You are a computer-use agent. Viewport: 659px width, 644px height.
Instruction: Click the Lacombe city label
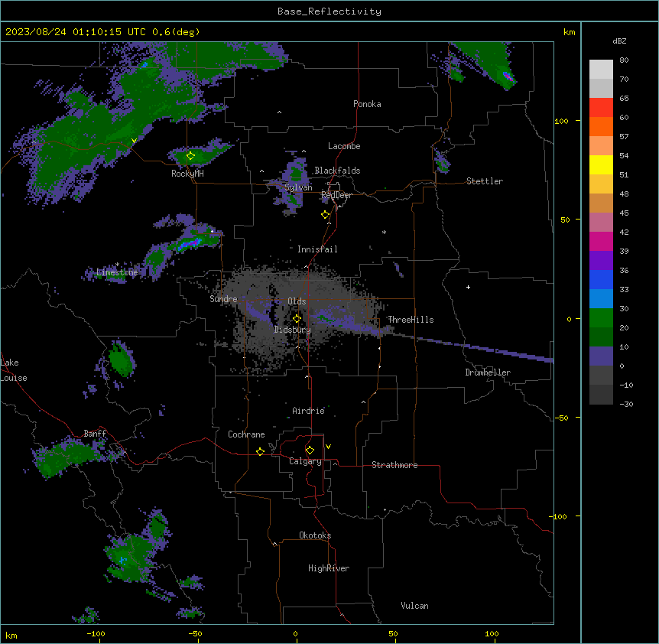[x=344, y=146]
